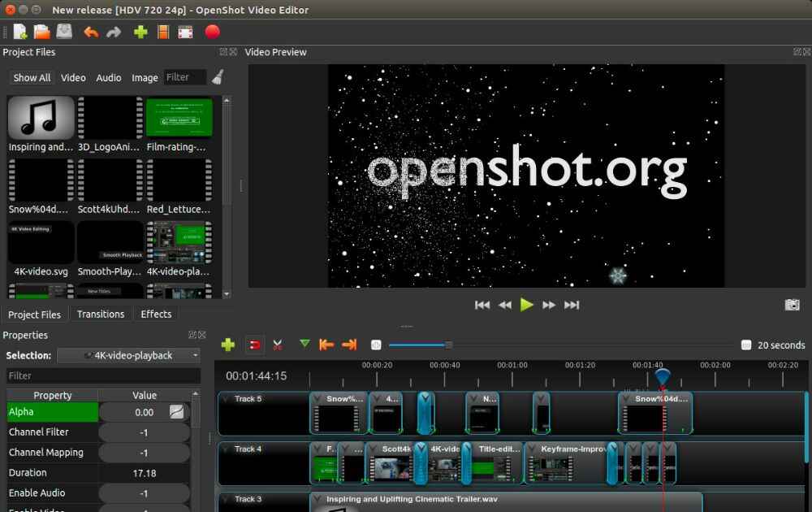This screenshot has width=812, height=512.
Task: Open Track 3 menu arrow
Action: click(x=226, y=499)
